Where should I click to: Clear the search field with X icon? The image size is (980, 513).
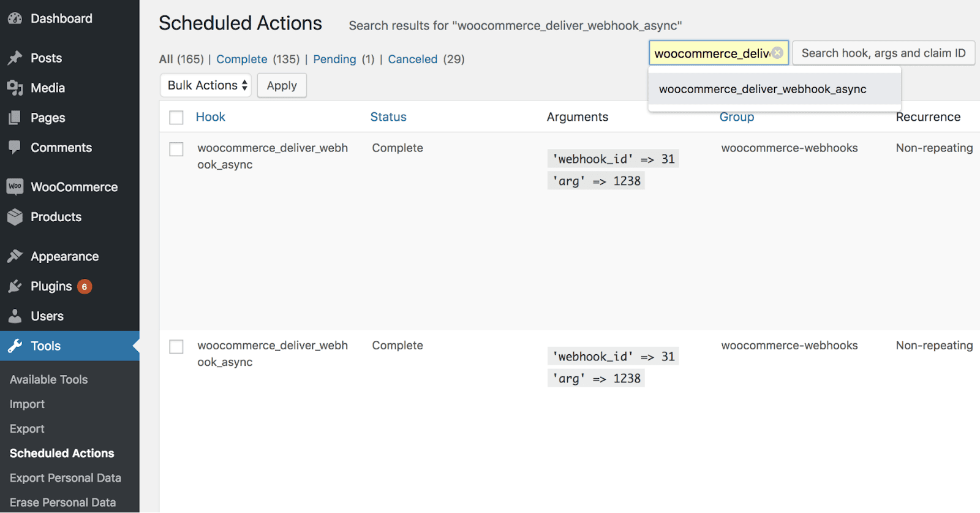click(777, 53)
